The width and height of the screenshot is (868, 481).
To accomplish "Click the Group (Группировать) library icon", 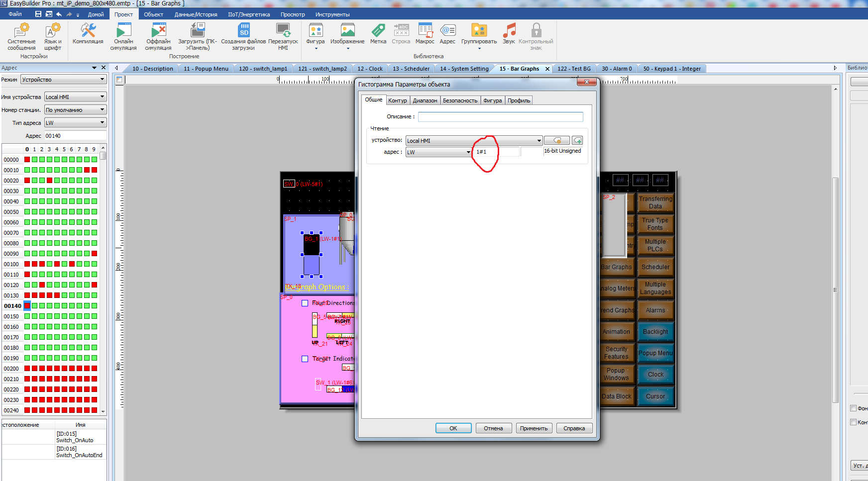I will (x=479, y=31).
